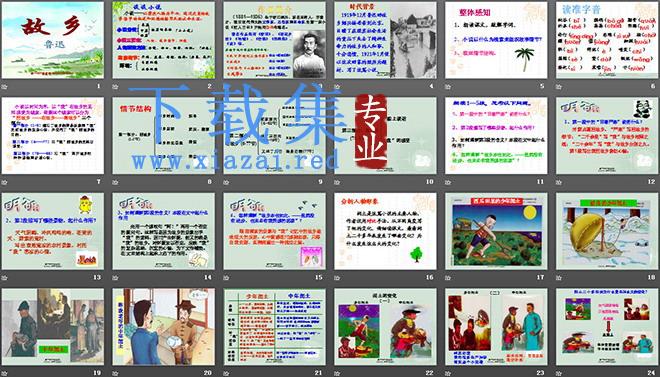Click the star icon below slide 24
This screenshot has height=377, width=660.
click(559, 373)
